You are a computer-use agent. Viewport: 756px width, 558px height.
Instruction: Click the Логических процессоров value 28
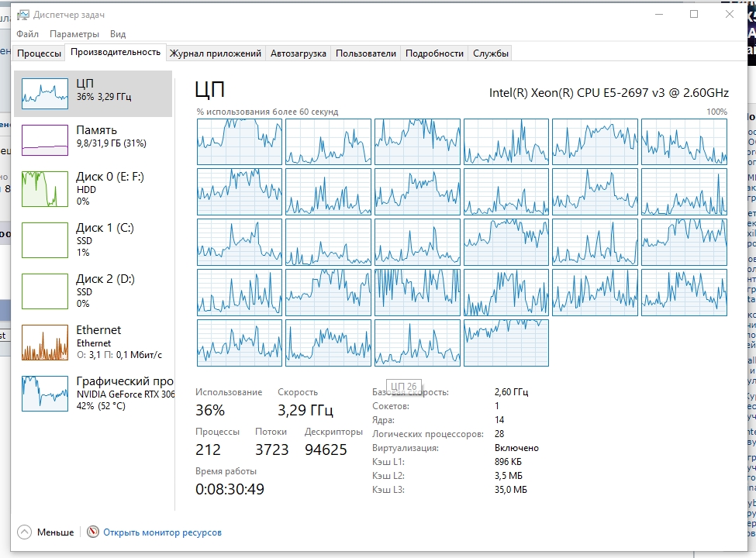[499, 434]
